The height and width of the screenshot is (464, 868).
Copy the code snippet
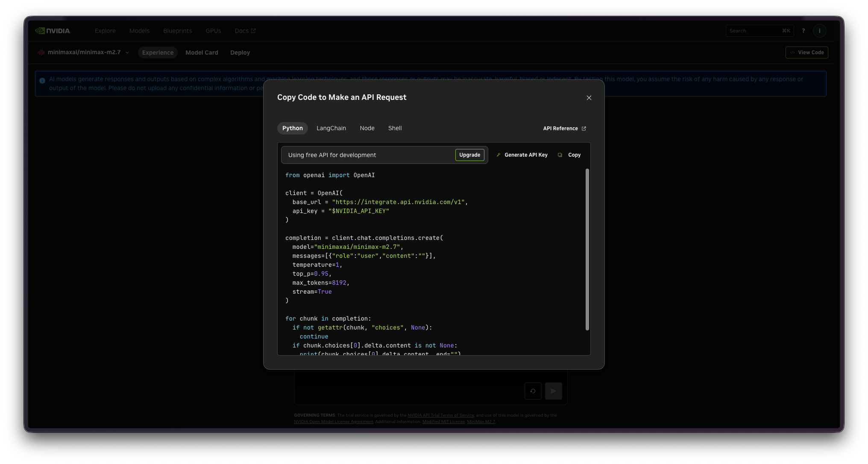(569, 155)
